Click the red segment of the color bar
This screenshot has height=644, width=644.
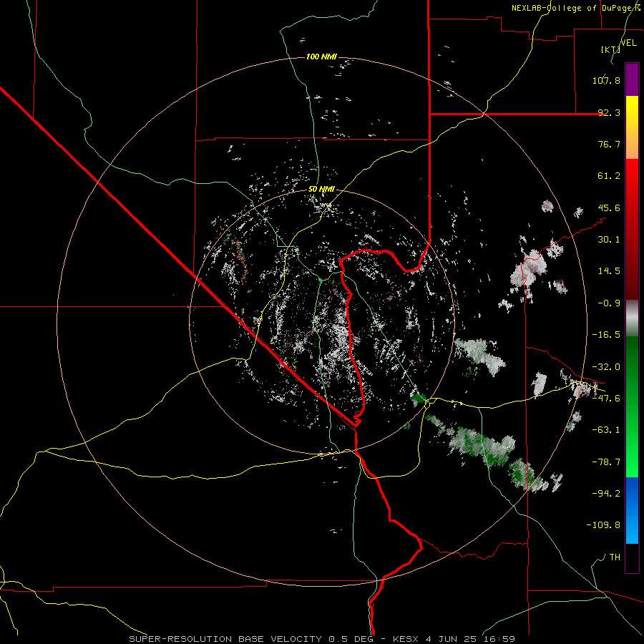[632, 229]
